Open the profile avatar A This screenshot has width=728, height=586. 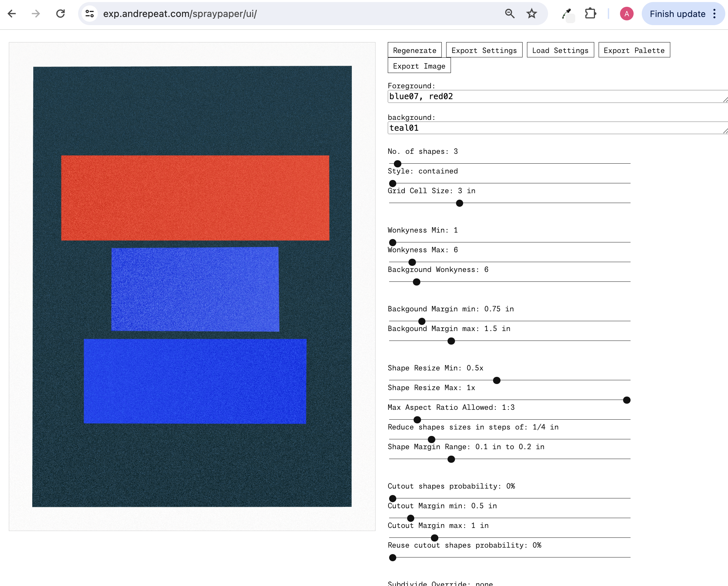[x=626, y=14]
